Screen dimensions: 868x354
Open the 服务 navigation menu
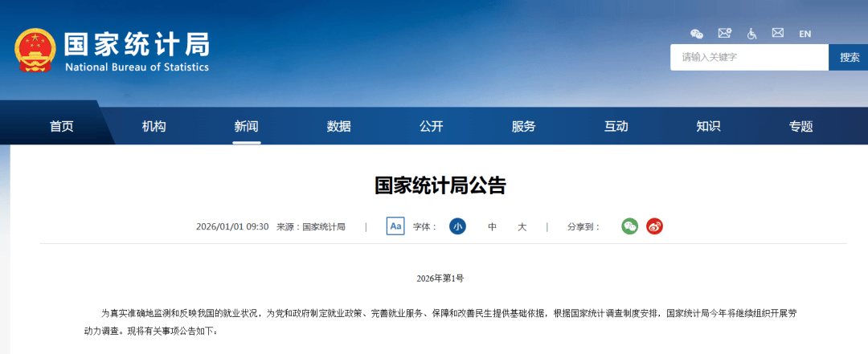[x=523, y=126]
